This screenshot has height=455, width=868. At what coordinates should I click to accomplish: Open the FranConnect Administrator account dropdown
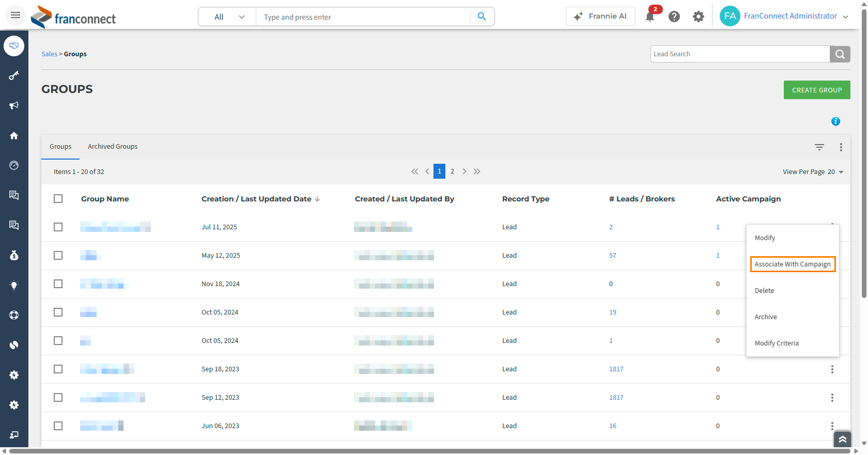784,16
